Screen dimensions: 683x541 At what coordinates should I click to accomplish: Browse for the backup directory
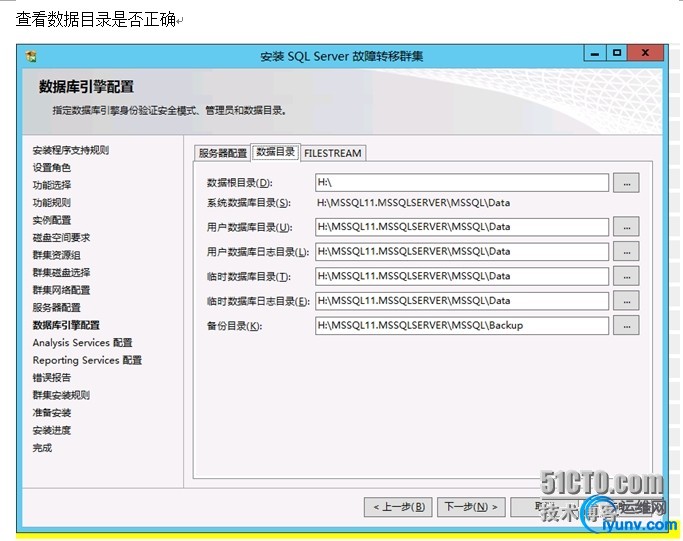tap(626, 325)
